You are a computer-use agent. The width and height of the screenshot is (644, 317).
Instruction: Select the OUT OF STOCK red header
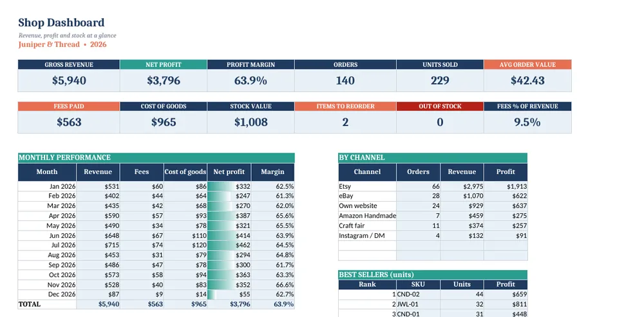[x=440, y=106]
